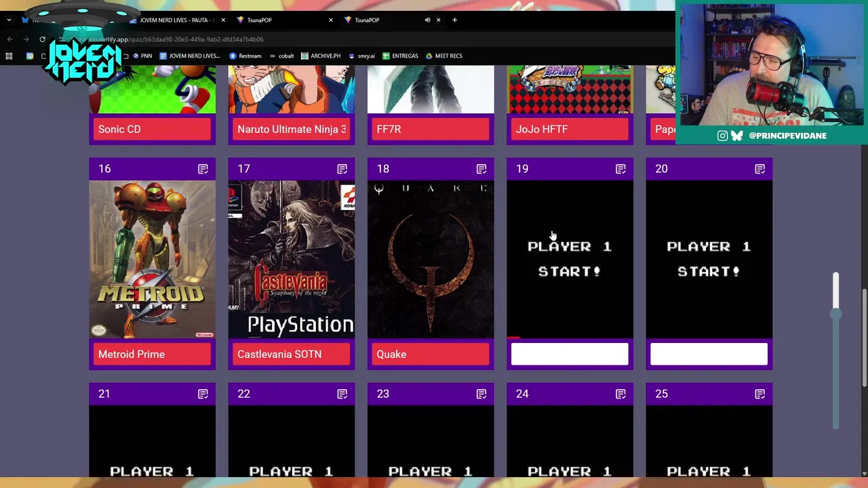
Task: Open the tab search dropdown
Action: tap(9, 20)
